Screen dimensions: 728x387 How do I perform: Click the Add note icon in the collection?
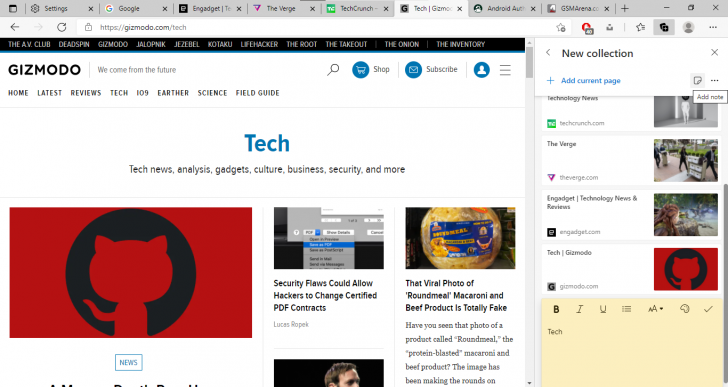[697, 80]
